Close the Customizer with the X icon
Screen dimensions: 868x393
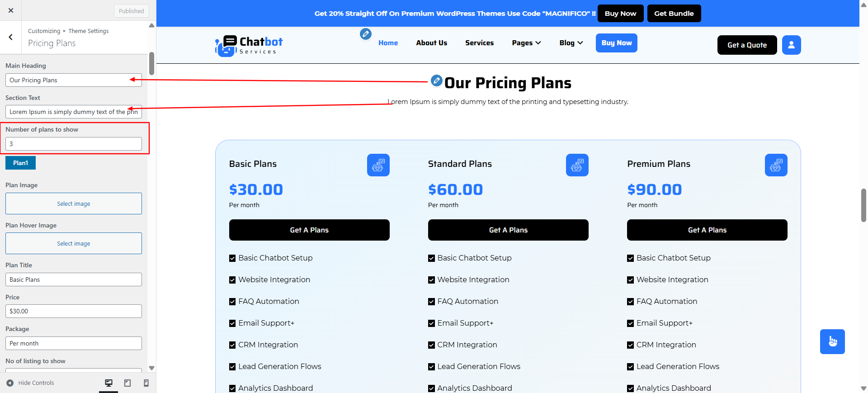(x=11, y=10)
